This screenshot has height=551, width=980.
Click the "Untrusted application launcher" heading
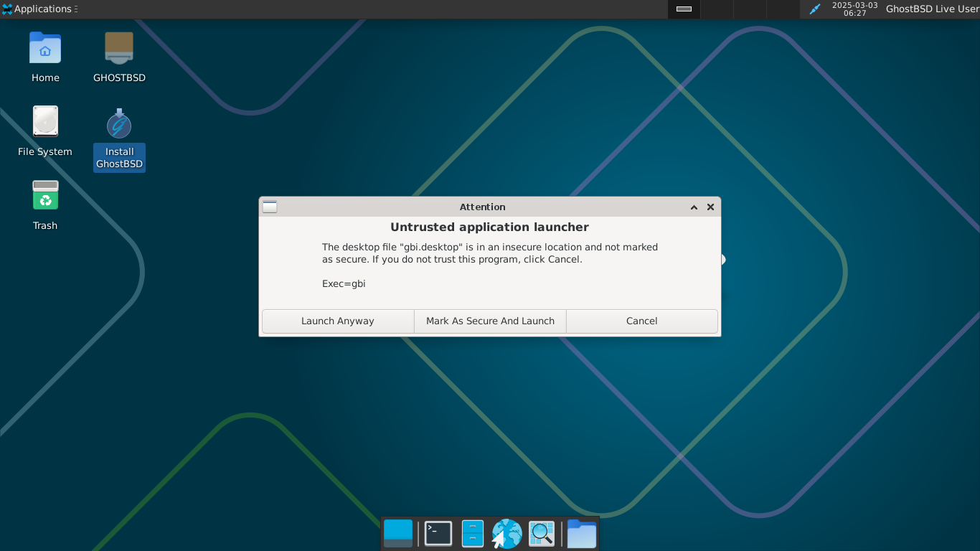point(490,227)
